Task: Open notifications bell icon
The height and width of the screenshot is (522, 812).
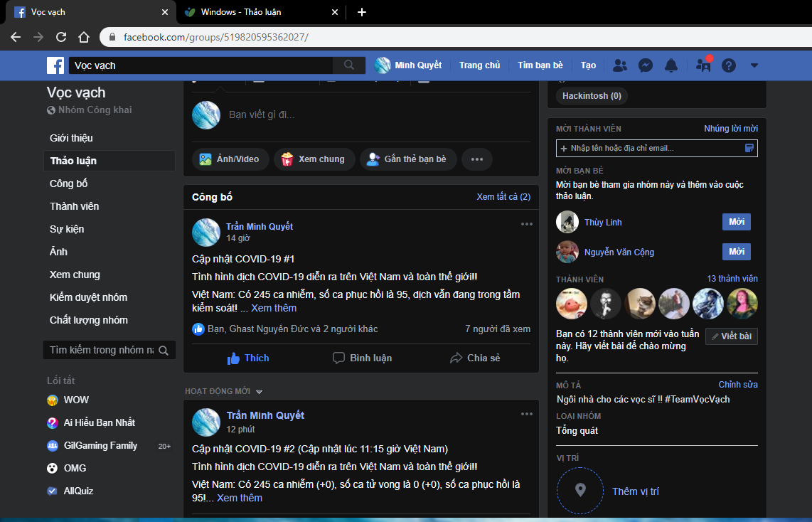Action: (x=671, y=65)
